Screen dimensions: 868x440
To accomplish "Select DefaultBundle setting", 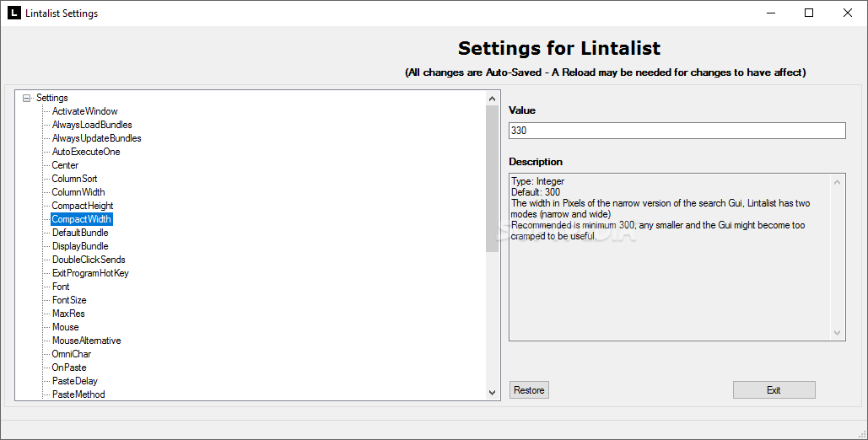I will click(80, 233).
